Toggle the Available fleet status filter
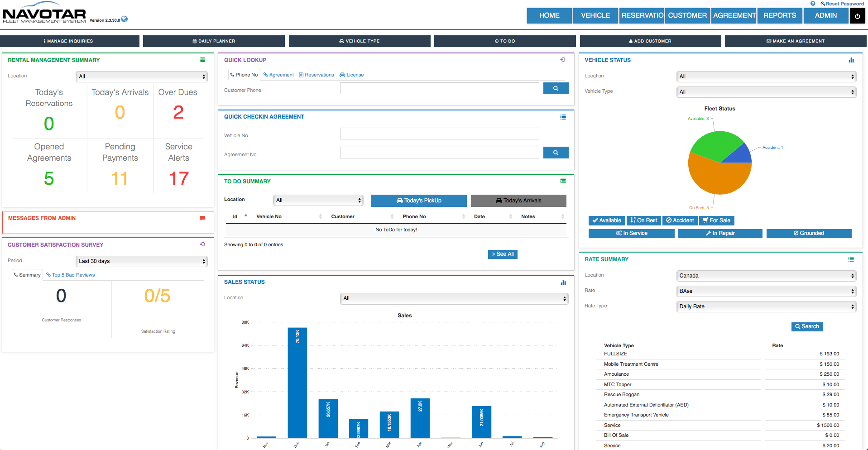 pyautogui.click(x=606, y=220)
